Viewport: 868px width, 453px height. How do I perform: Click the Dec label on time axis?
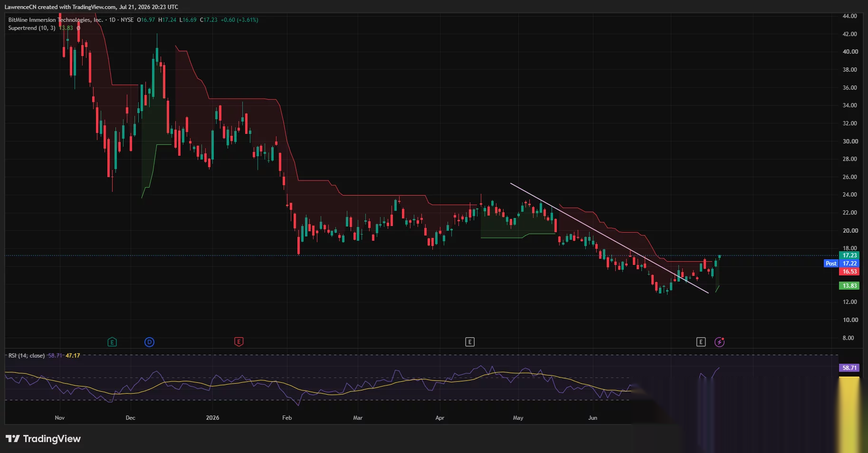[130, 418]
